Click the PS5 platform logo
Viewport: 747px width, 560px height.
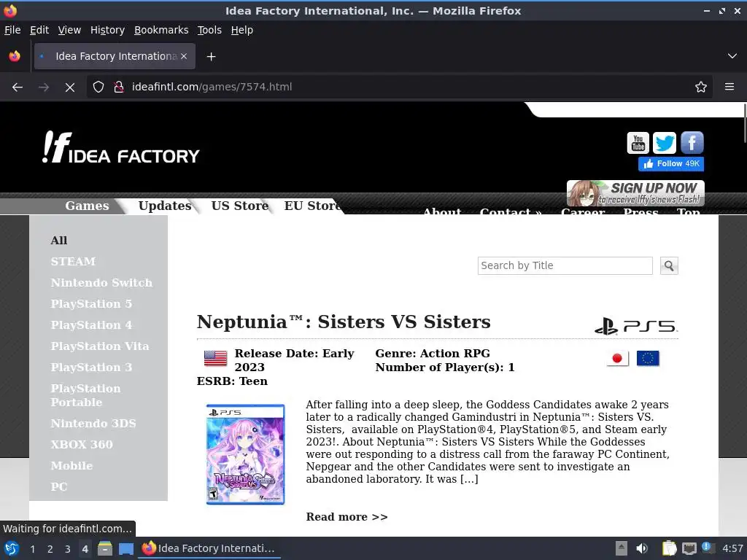[x=636, y=326]
